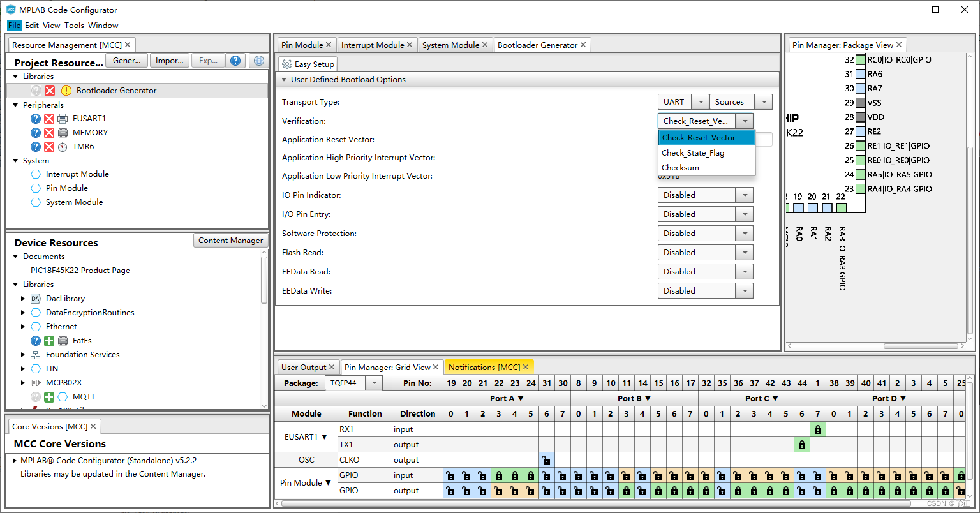This screenshot has height=513, width=980.
Task: Click the globe icon in Project Resources toolbar
Action: click(x=259, y=61)
